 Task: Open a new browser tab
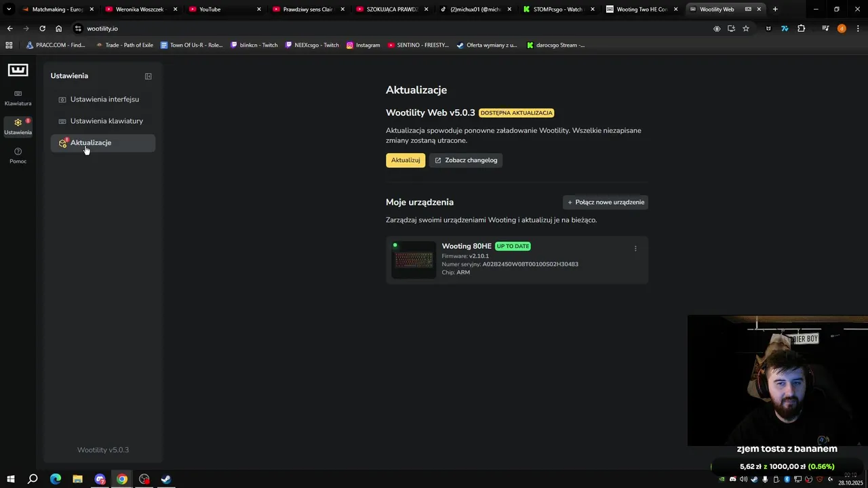click(x=775, y=9)
